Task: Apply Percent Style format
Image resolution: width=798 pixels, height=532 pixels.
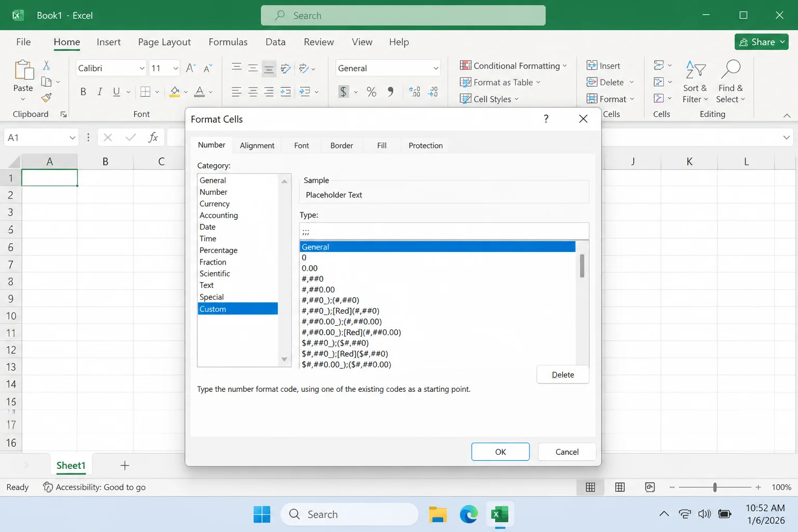Action: (x=371, y=92)
